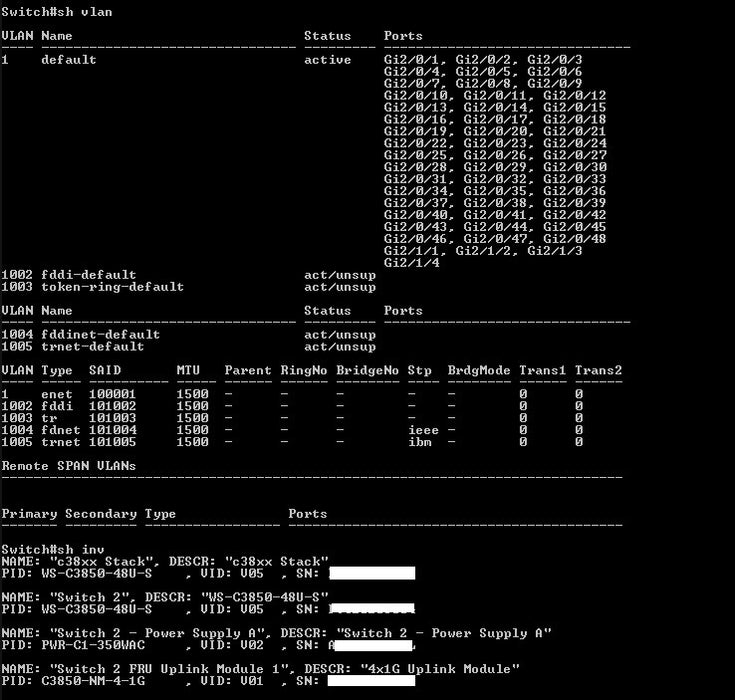Click the 'BrdgMode' column header
The height and width of the screenshot is (700, 735).
[479, 370]
